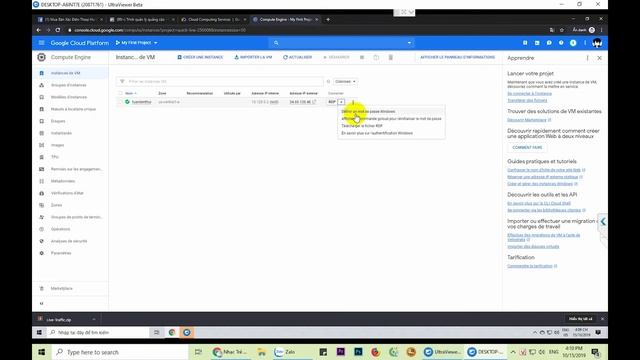Click Instantanés sidebar icon
This screenshot has height=360, width=640.
pyautogui.click(x=42, y=133)
